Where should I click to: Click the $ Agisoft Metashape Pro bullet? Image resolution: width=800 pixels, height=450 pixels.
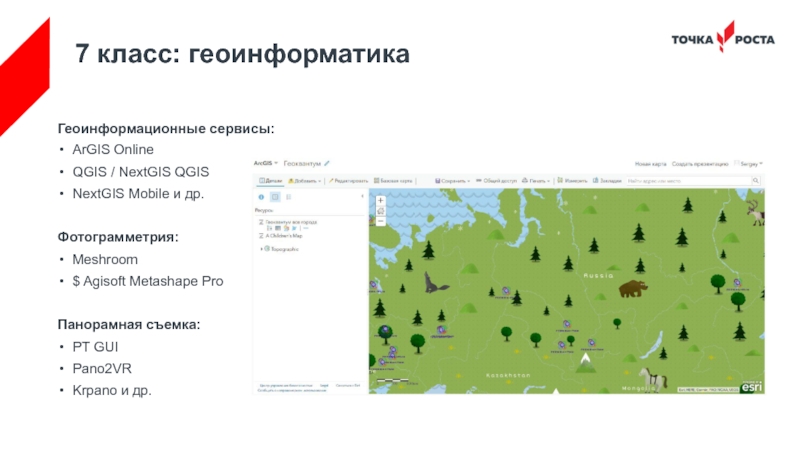[147, 281]
